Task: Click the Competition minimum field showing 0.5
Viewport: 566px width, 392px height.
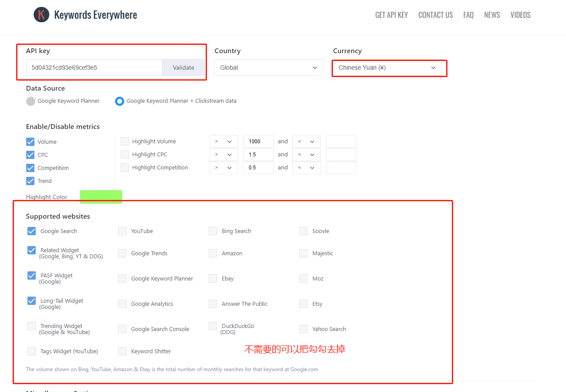Action: [258, 168]
